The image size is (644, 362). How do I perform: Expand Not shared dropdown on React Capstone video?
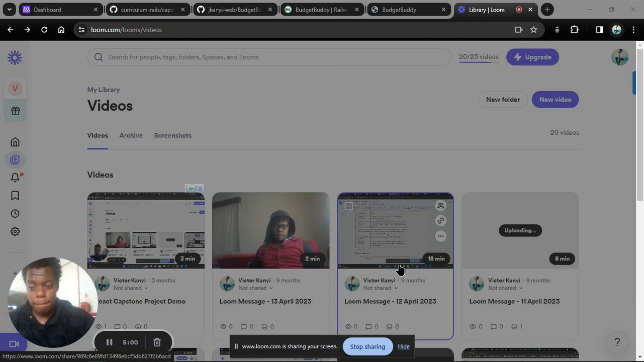[x=131, y=288]
